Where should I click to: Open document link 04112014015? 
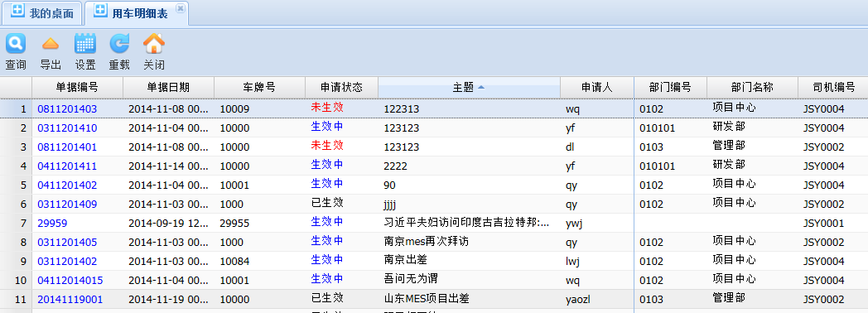[x=70, y=281]
